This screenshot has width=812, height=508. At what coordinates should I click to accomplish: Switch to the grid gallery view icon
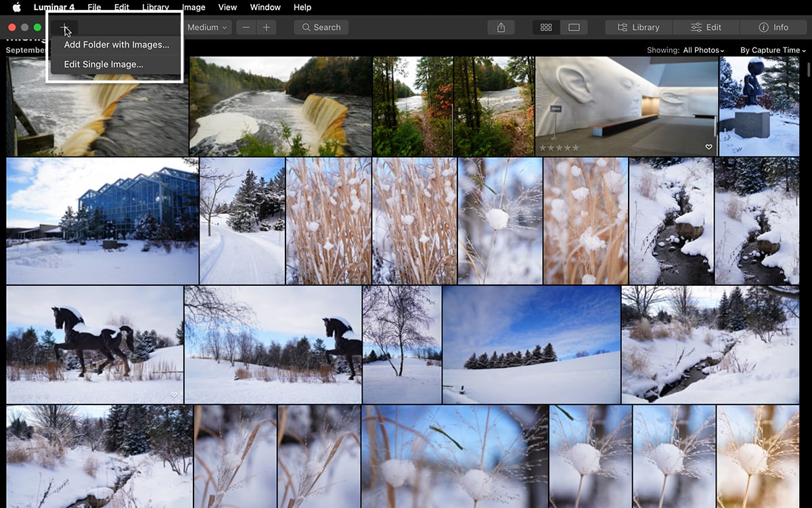[546, 27]
